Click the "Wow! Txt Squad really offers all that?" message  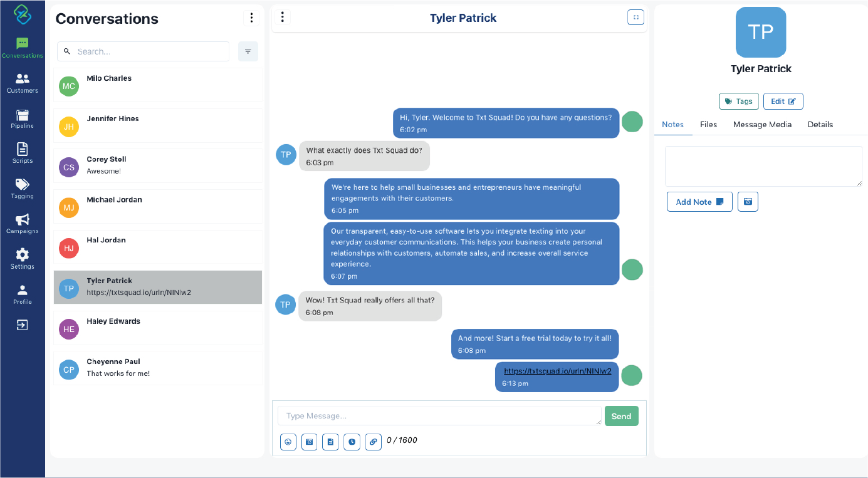[370, 306]
